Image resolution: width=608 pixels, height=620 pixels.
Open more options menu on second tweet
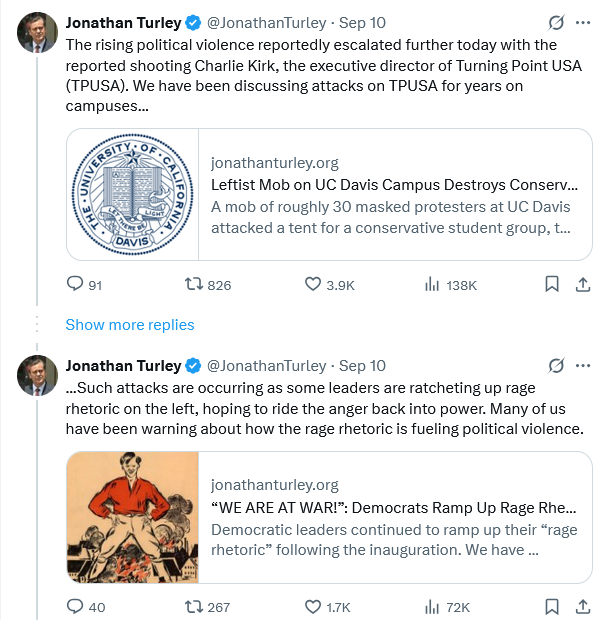coord(583,365)
